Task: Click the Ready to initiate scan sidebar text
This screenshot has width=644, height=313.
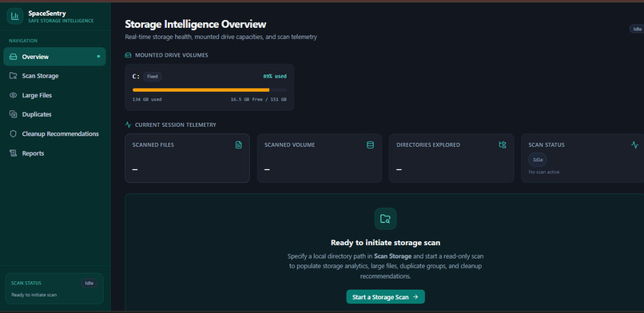Action: click(x=34, y=295)
